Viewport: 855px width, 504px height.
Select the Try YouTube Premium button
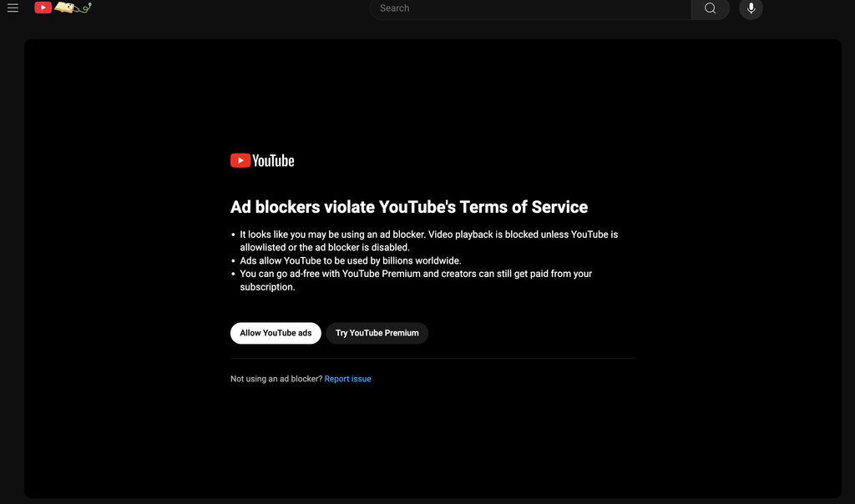(377, 333)
